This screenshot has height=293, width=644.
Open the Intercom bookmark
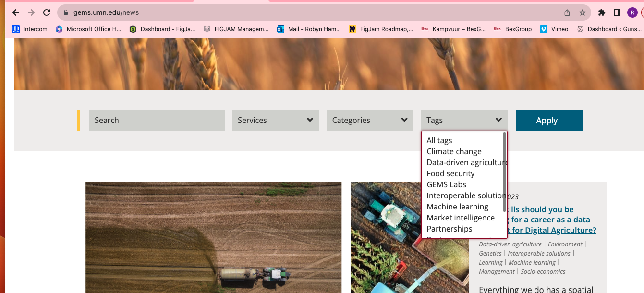[x=30, y=29]
